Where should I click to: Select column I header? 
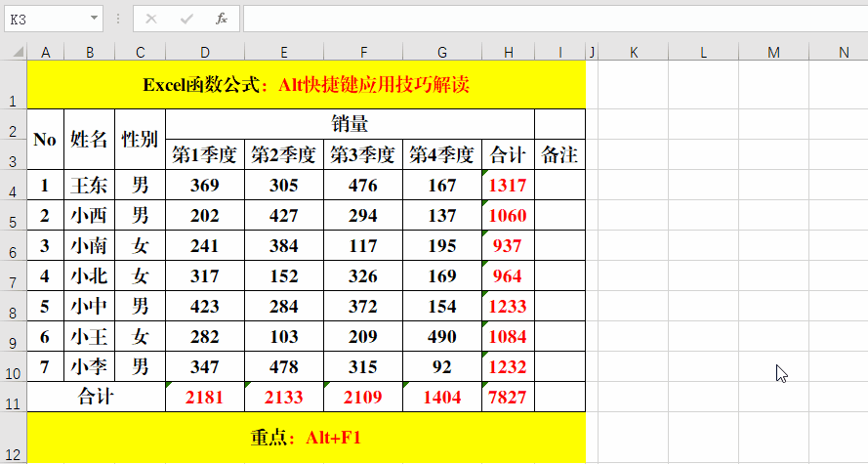coord(559,53)
